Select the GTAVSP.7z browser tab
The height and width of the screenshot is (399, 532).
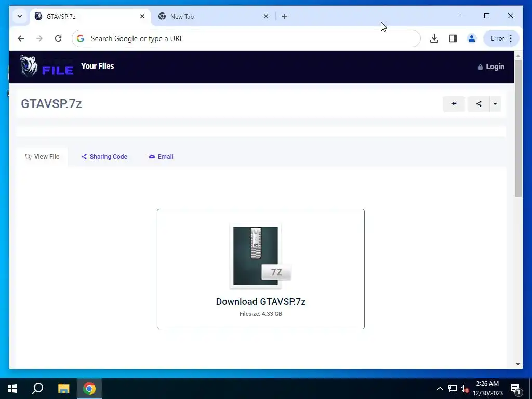coord(90,16)
